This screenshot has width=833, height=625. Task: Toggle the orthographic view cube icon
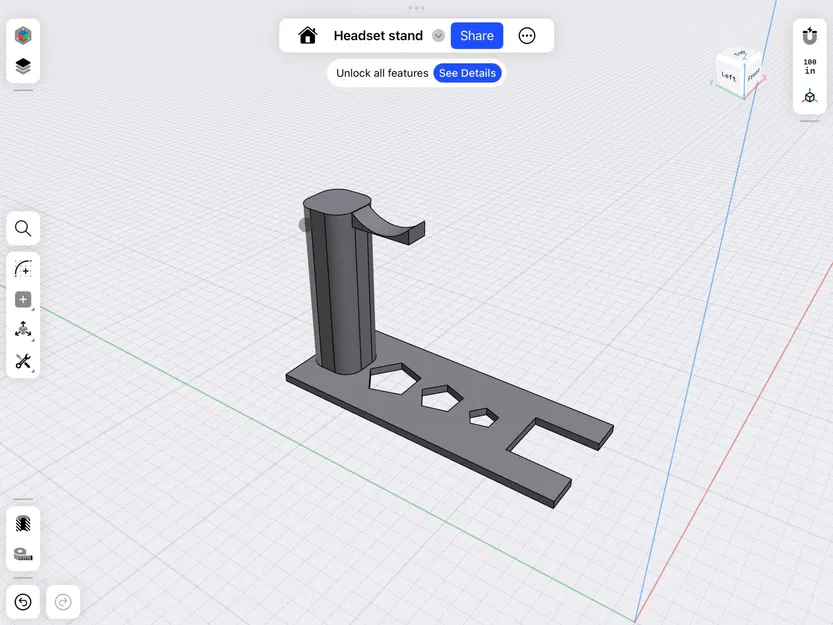[x=810, y=97]
